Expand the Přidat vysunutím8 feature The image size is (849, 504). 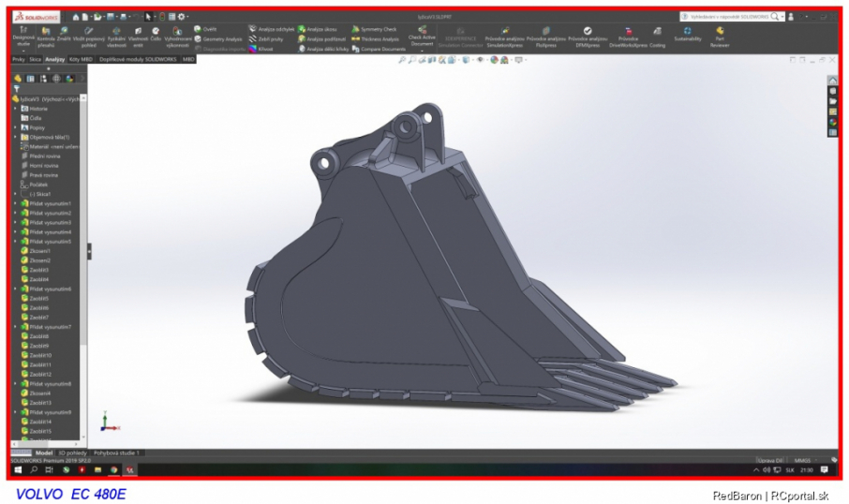(15, 384)
